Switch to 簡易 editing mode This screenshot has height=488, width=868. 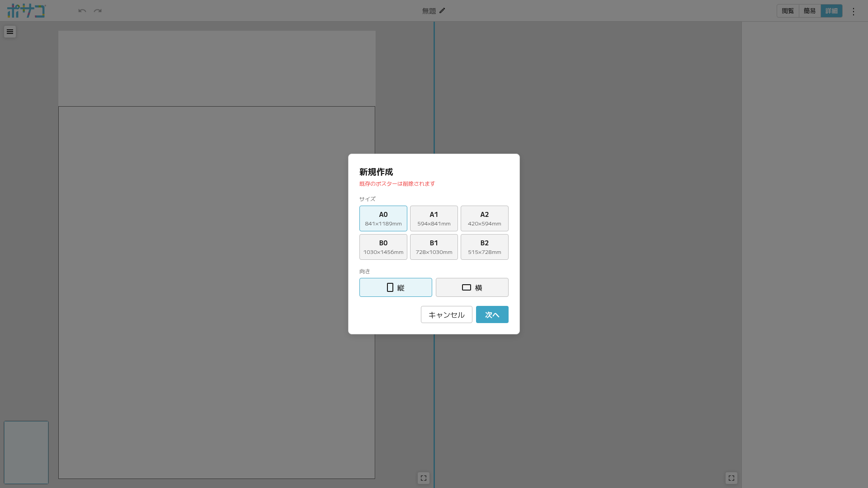pos(810,11)
